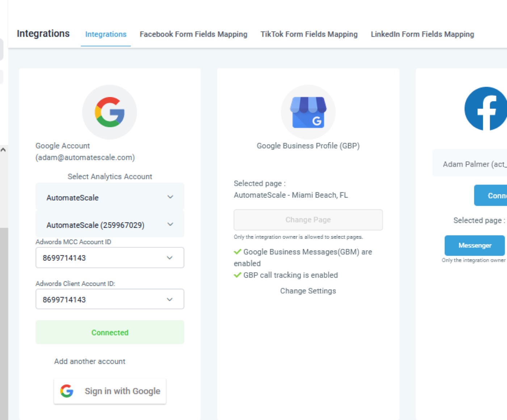Click the Adwords MCC Account ID label
Screen dimensions: 507x420
[73, 242]
